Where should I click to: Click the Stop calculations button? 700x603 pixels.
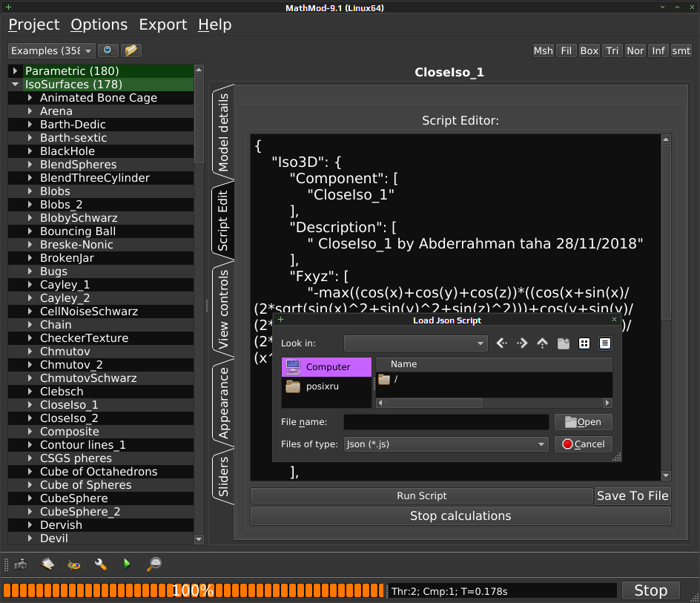coord(460,516)
